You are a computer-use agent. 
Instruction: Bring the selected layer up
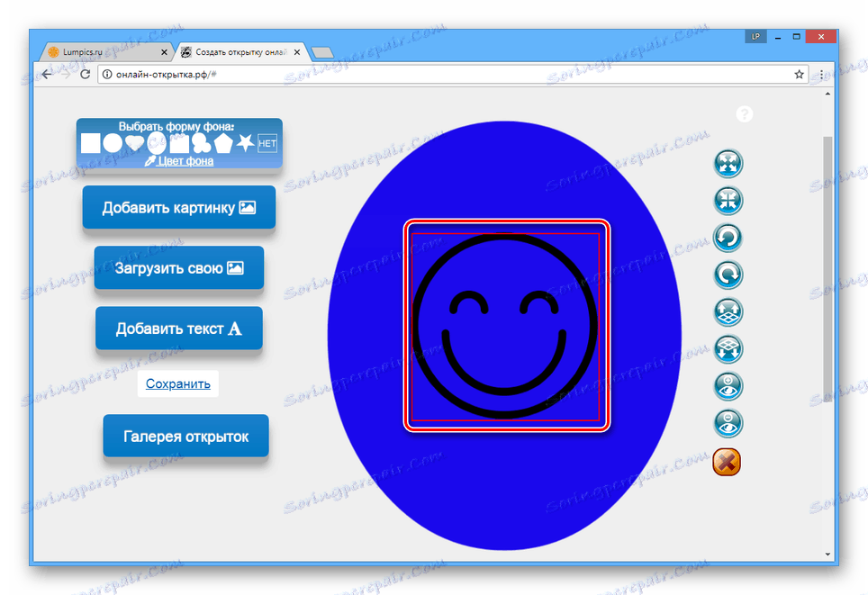pyautogui.click(x=728, y=312)
